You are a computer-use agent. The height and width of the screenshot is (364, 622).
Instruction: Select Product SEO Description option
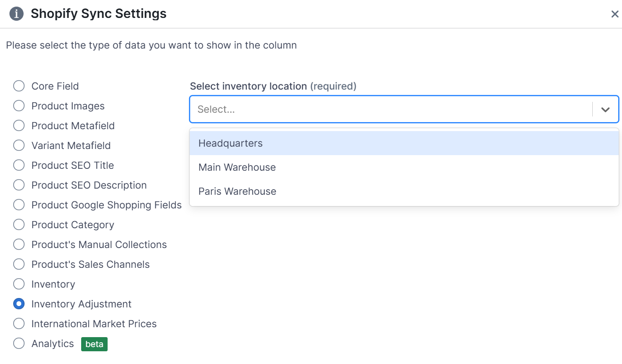pyautogui.click(x=19, y=185)
